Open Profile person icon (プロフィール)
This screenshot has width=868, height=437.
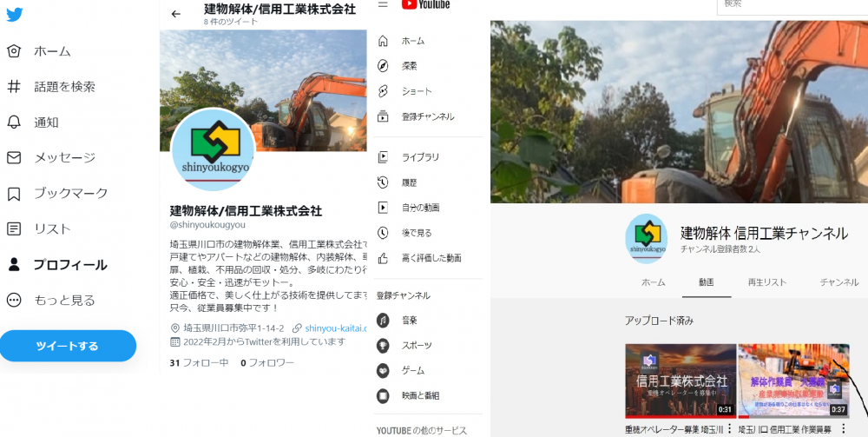[14, 265]
